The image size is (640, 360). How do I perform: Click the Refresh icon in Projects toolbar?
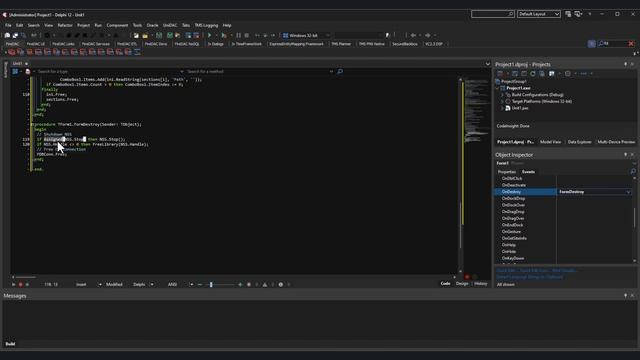click(533, 73)
